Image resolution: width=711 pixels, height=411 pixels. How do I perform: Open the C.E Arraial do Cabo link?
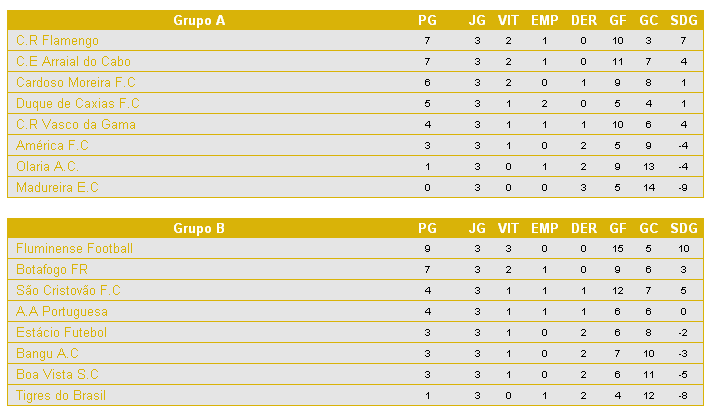tap(73, 61)
